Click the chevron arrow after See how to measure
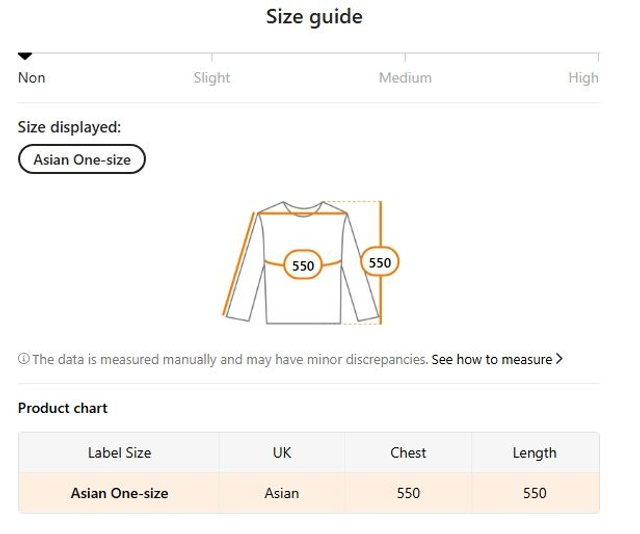640x534 pixels. coord(559,359)
